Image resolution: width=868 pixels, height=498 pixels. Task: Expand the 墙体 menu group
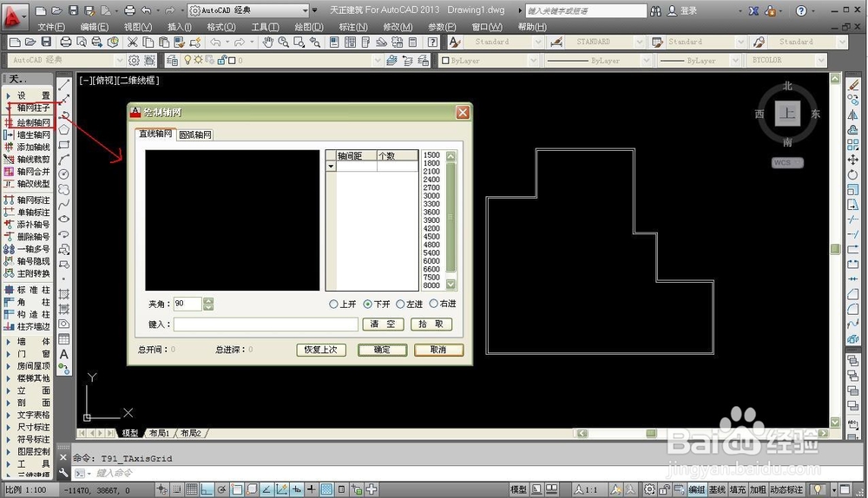click(x=29, y=342)
